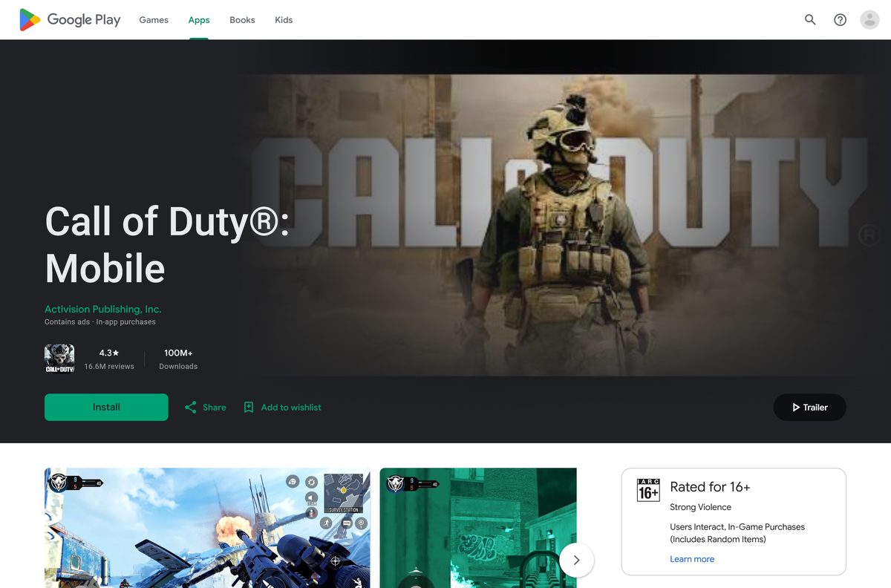891x588 pixels.
Task: Click the Rated for 16+ heading
Action: coord(710,487)
